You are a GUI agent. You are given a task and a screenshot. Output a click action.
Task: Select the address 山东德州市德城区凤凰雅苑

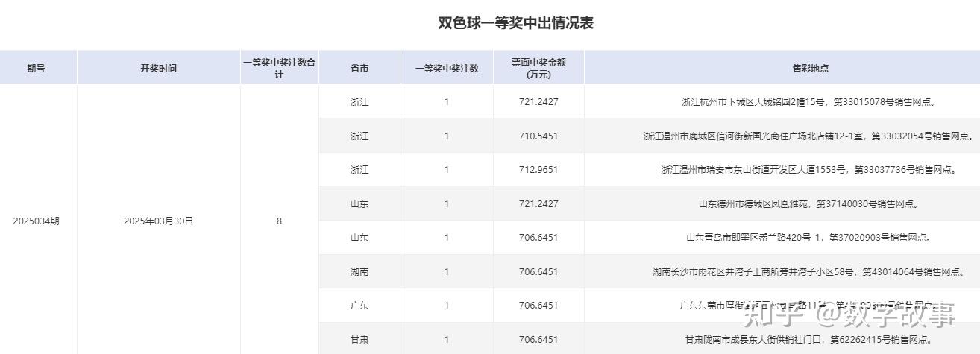pyautogui.click(x=753, y=203)
